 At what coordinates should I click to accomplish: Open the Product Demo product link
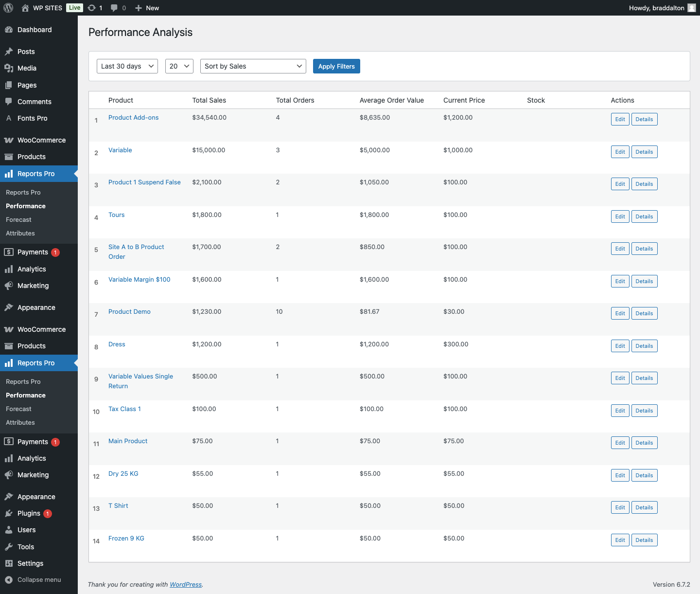[x=129, y=312]
